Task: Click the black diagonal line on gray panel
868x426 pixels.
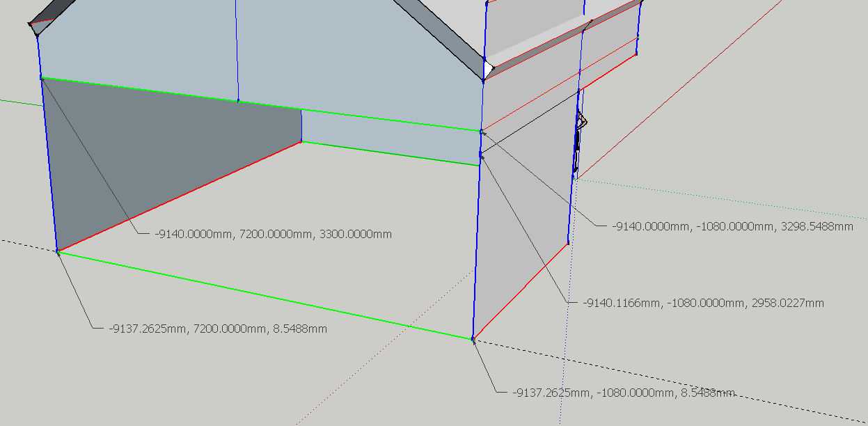Action: click(x=529, y=123)
